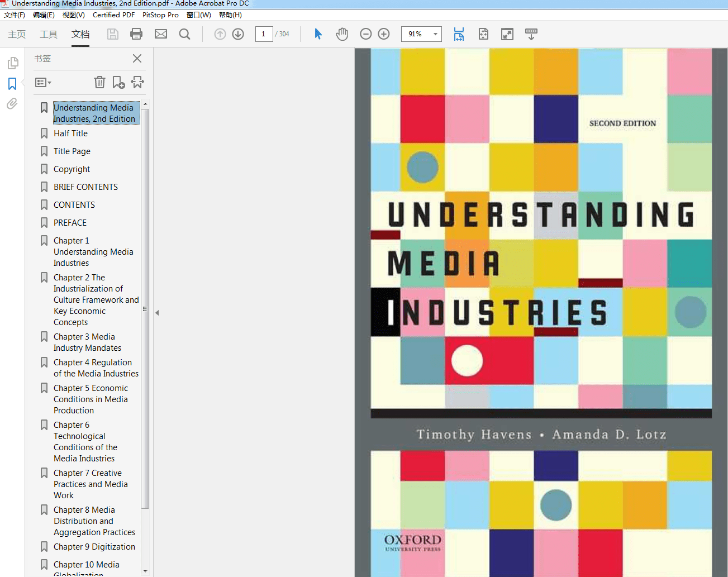Delete the selected bookmark with the trash icon
This screenshot has height=577, width=728.
pos(99,82)
